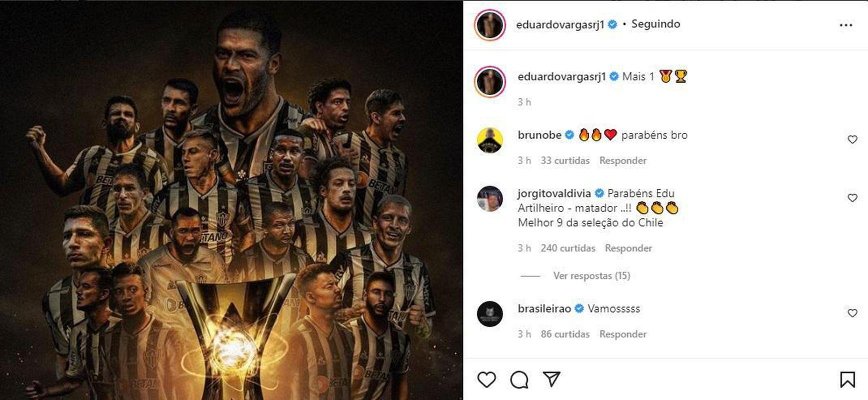View the 240 curtidas likes list
Image resolution: width=868 pixels, height=400 pixels.
click(x=567, y=248)
